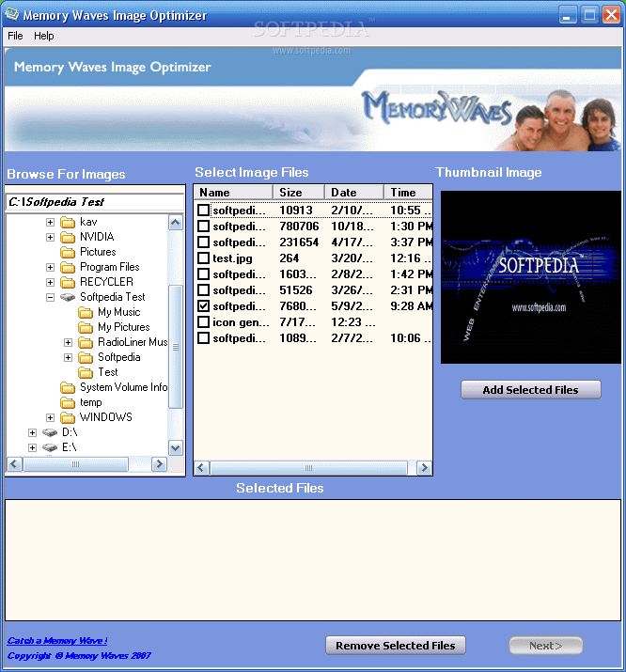Select System Volume Info tree label
The height and width of the screenshot is (672, 626).
[123, 387]
